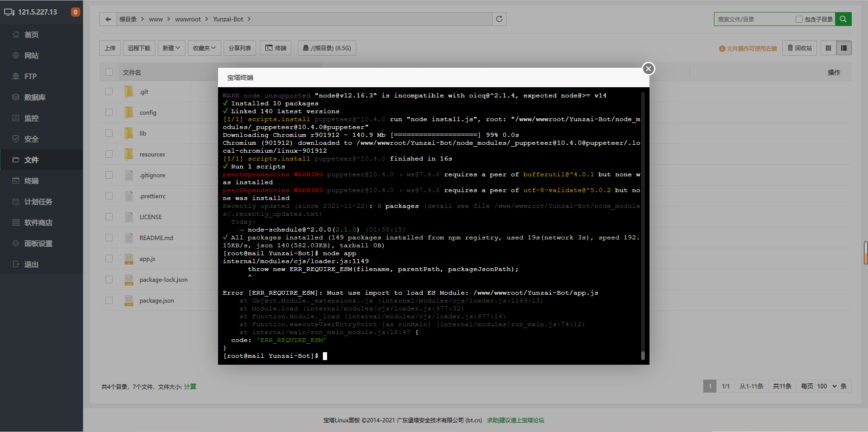Expand the 收藏夹 favorites dropdown
This screenshot has width=868, height=432.
pos(204,48)
